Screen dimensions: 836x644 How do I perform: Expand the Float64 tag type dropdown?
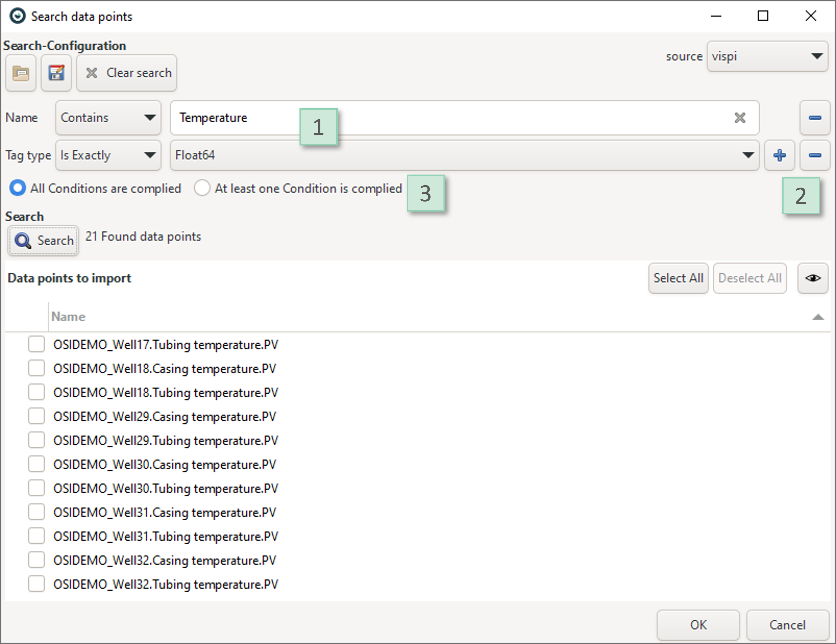[x=464, y=155]
